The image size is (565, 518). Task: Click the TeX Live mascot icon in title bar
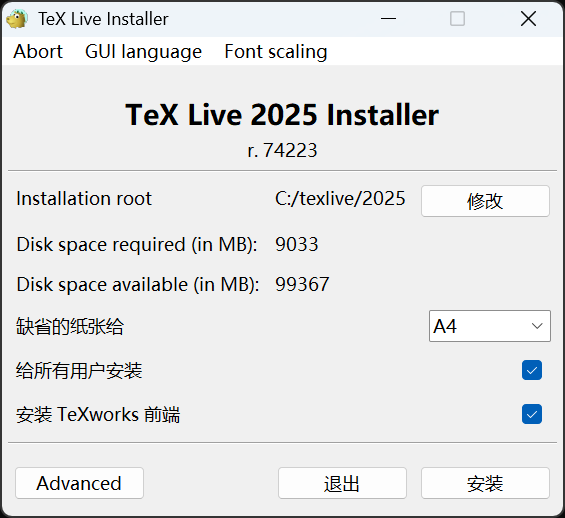pyautogui.click(x=17, y=19)
